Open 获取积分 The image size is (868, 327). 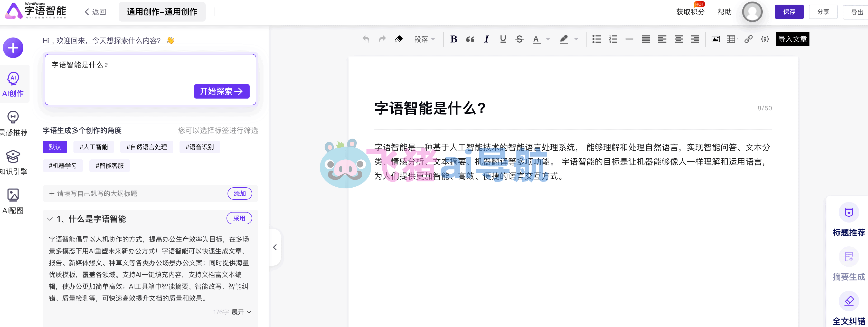[x=690, y=12]
